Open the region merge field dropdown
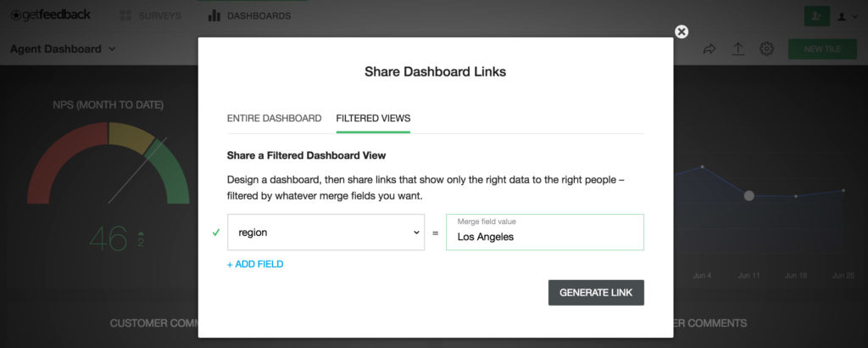The height and width of the screenshot is (348, 868). [325, 233]
